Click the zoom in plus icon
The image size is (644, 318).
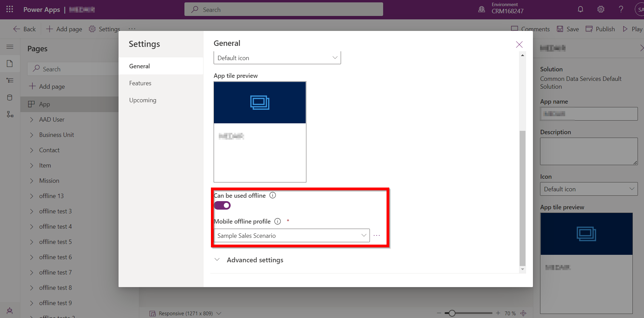[498, 313]
